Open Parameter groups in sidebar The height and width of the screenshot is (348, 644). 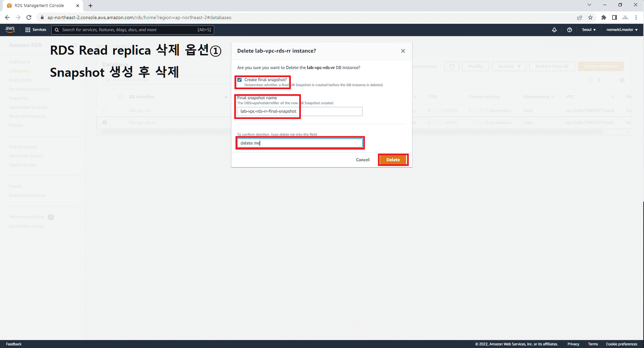(x=27, y=156)
